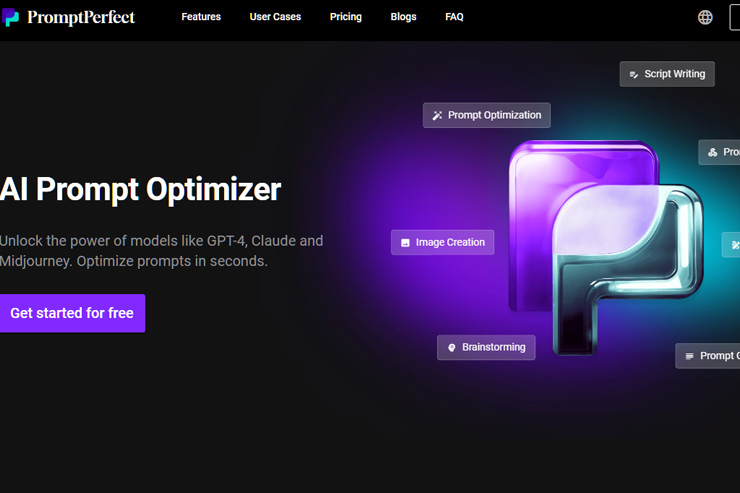Viewport: 740px width, 493px height.
Task: Select the Prompt Optimization tag
Action: pyautogui.click(x=487, y=115)
